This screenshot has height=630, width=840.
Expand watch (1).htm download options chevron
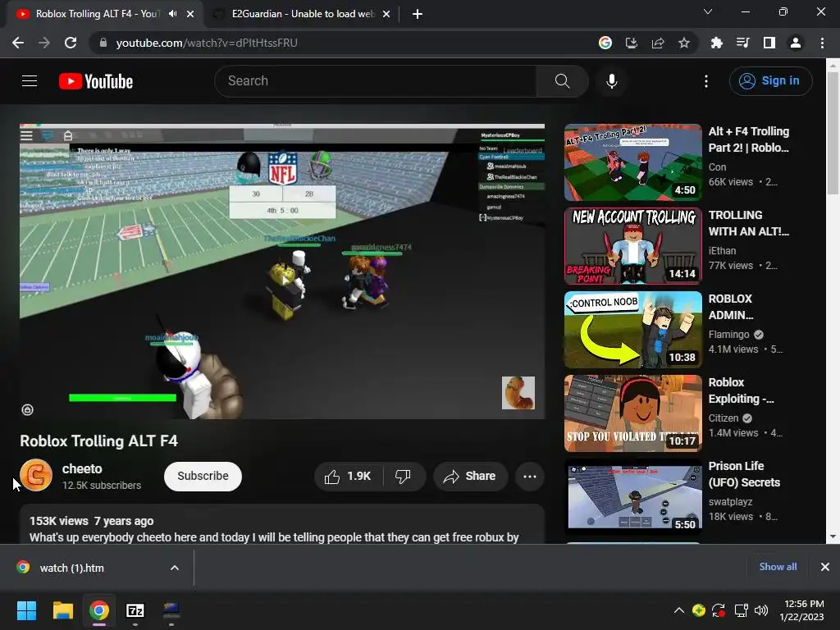pyautogui.click(x=175, y=568)
